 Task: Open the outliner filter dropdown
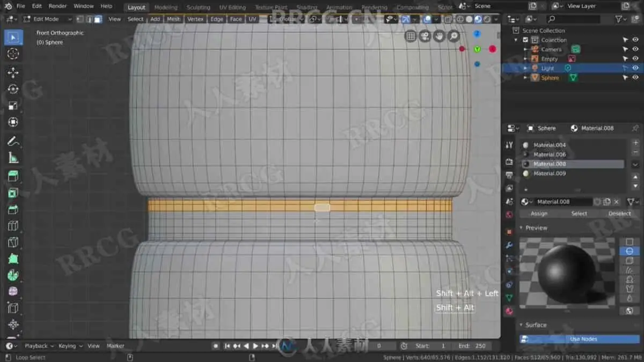pyautogui.click(x=621, y=19)
